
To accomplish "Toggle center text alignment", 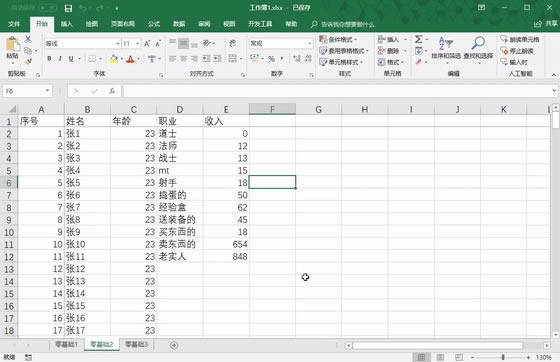I will (183, 59).
